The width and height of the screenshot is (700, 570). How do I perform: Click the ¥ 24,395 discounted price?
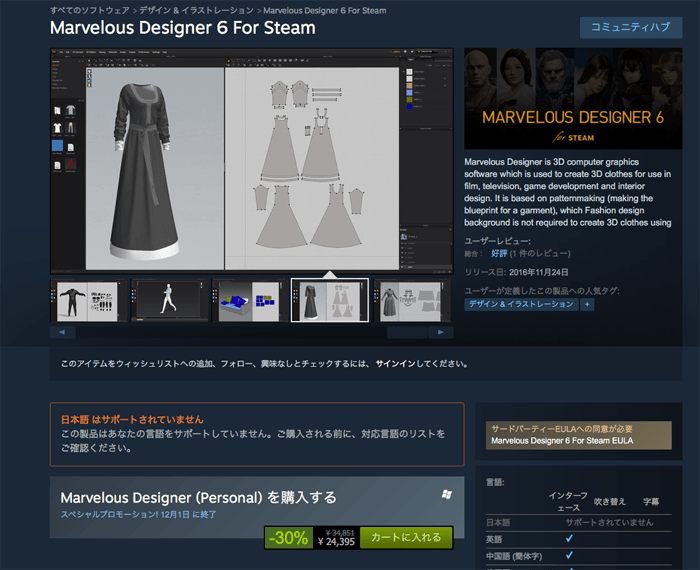coord(336,542)
